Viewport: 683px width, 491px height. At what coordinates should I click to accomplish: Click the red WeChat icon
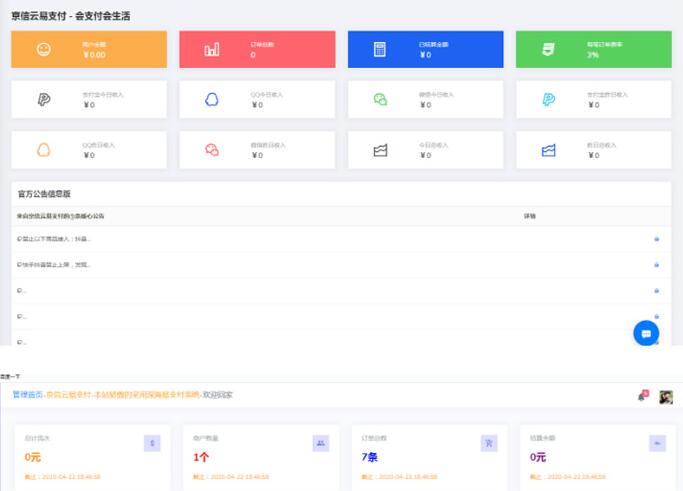tap(212, 150)
